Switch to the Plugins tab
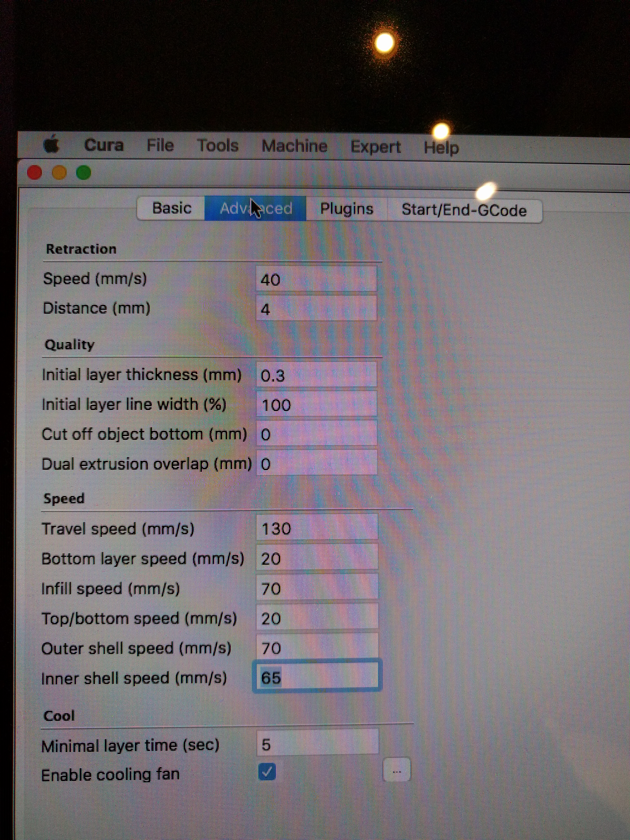Image resolution: width=630 pixels, height=840 pixels. 347,209
